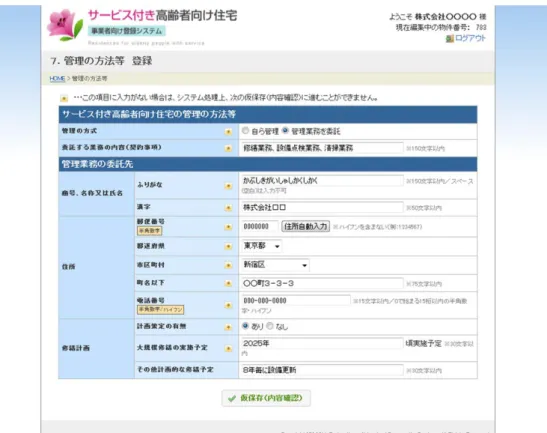Click the 管理業務の委託先 section header

click(x=268, y=164)
